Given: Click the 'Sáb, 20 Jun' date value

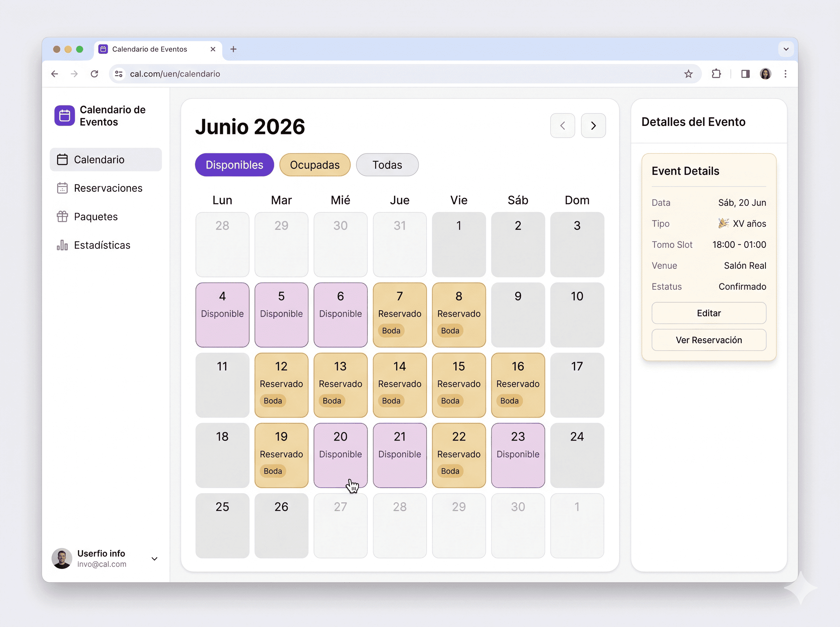Looking at the screenshot, I should 742,203.
